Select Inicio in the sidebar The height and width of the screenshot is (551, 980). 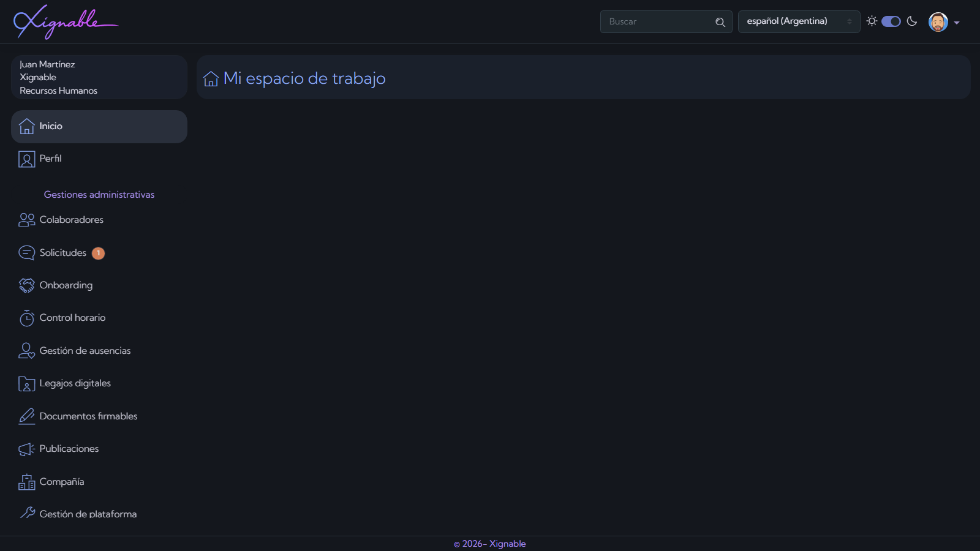coord(50,126)
